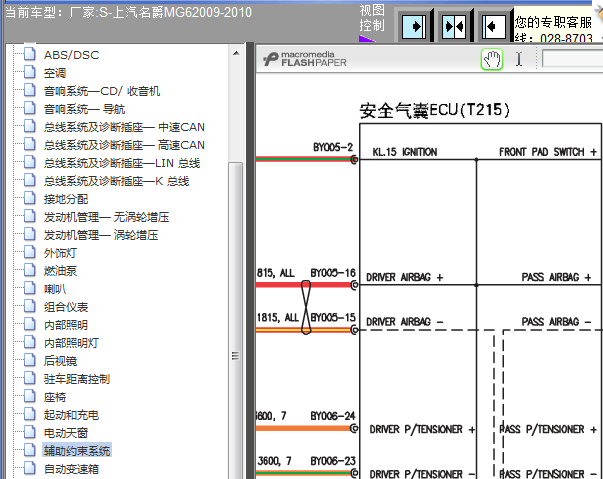Click the page icon beside 座椅
Screen dimensions: 603x479
30,396
